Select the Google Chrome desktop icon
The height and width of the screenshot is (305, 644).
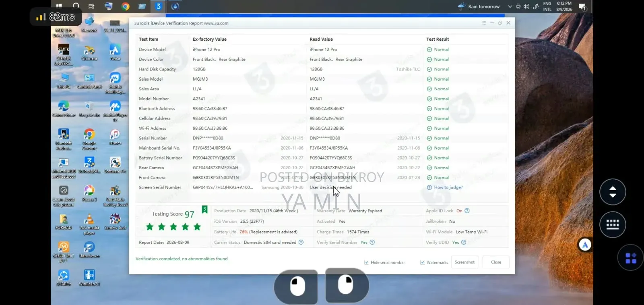(x=89, y=139)
